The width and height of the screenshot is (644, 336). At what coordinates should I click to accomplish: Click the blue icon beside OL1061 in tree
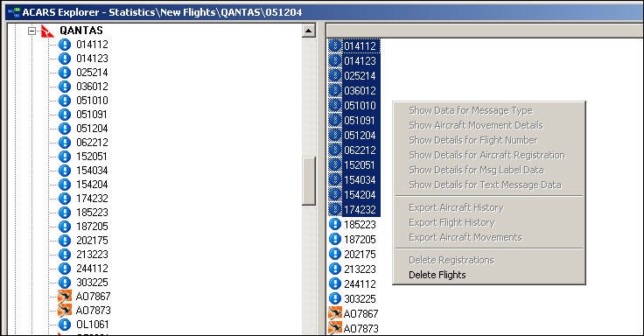tap(65, 324)
